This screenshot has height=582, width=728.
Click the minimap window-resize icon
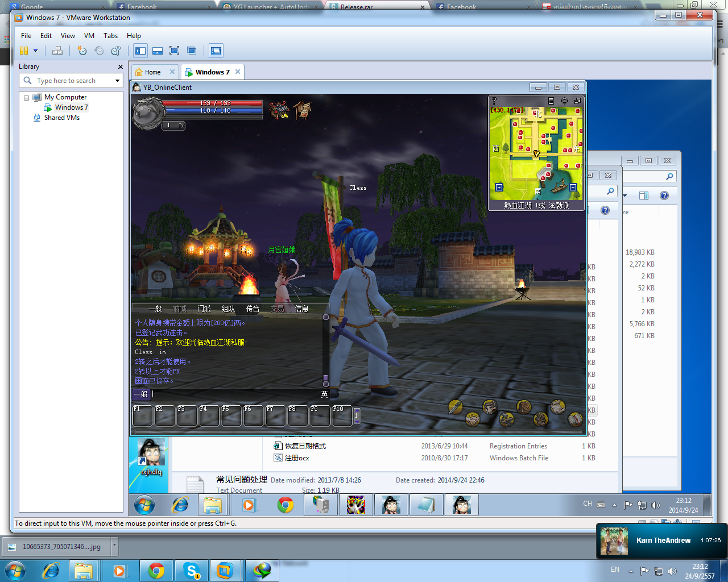tap(578, 101)
